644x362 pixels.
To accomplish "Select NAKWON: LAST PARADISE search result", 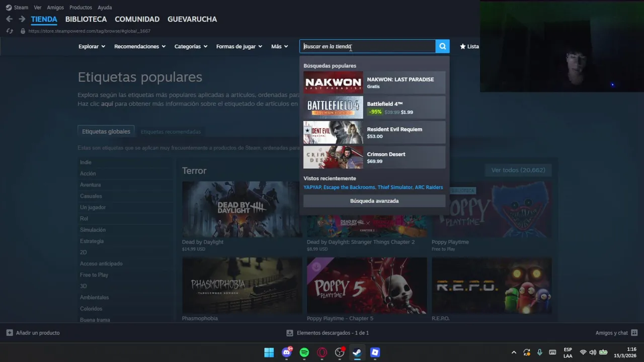I will pyautogui.click(x=374, y=82).
